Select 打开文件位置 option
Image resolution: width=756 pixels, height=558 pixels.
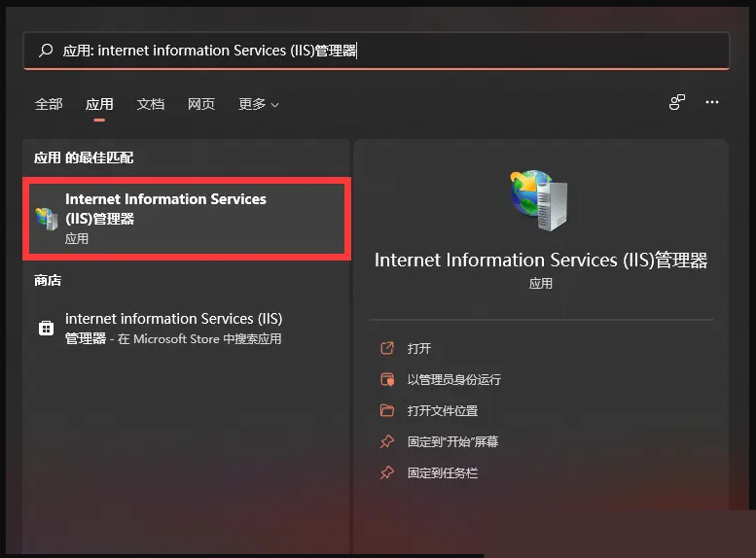pyautogui.click(x=443, y=410)
